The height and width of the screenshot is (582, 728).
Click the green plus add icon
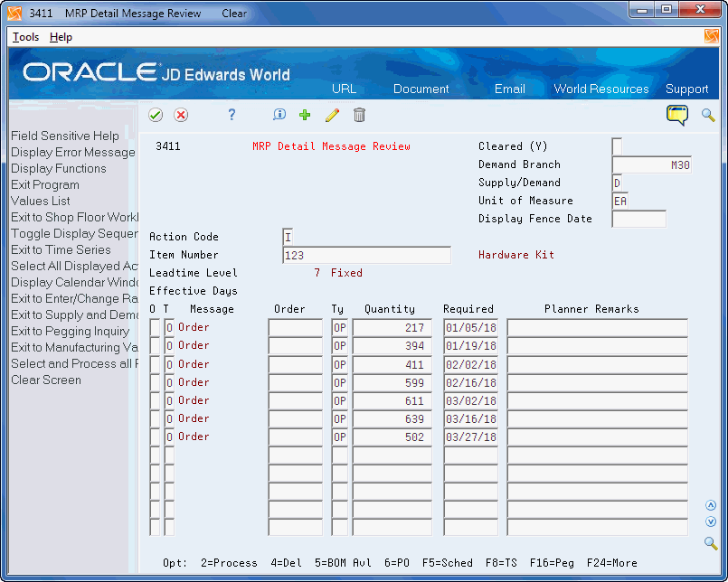click(305, 115)
